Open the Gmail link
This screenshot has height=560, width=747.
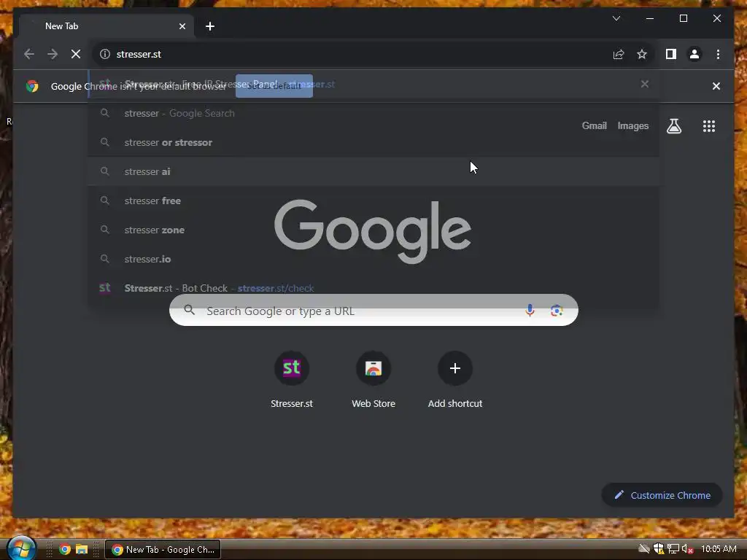594,125
